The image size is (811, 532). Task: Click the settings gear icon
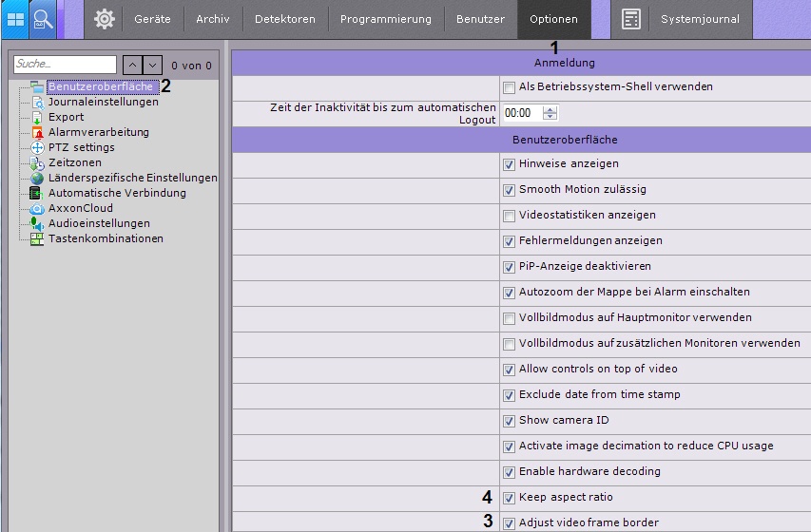click(x=104, y=19)
